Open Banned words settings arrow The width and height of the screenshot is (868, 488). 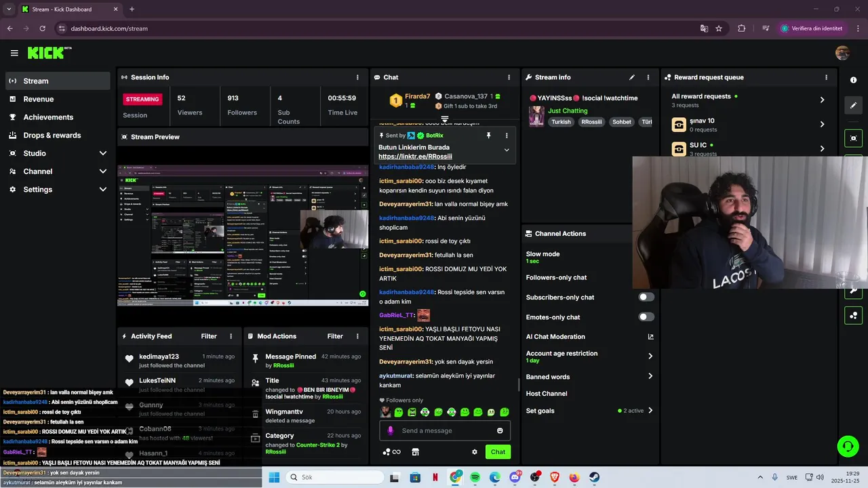point(650,376)
